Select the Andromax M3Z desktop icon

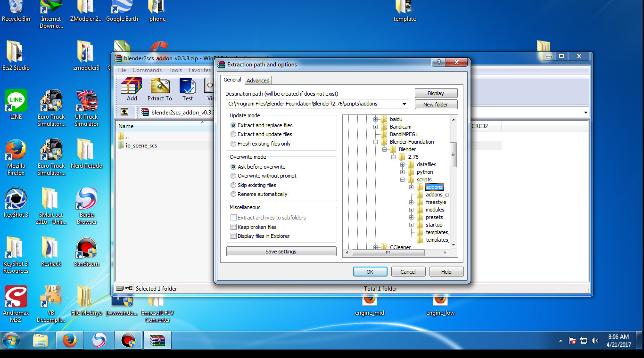(x=16, y=304)
